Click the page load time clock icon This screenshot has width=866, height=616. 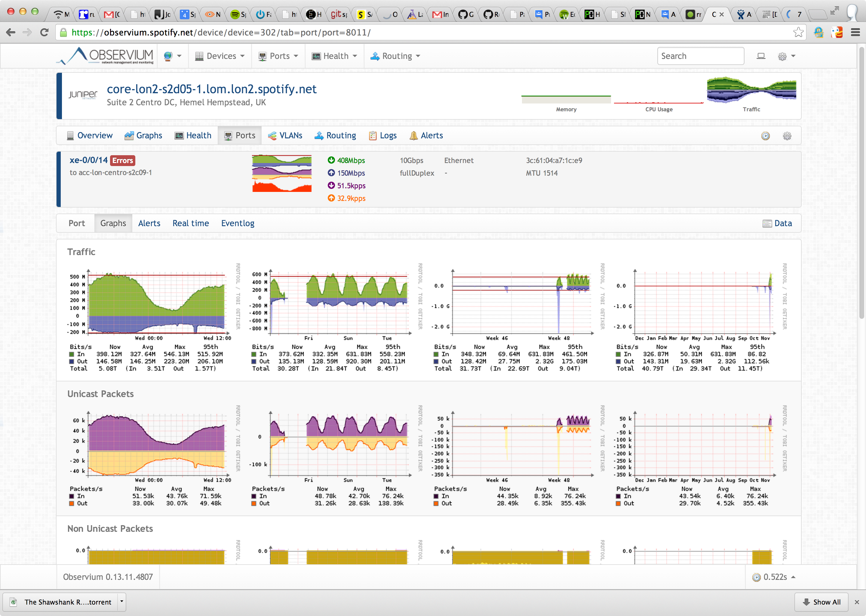point(756,577)
